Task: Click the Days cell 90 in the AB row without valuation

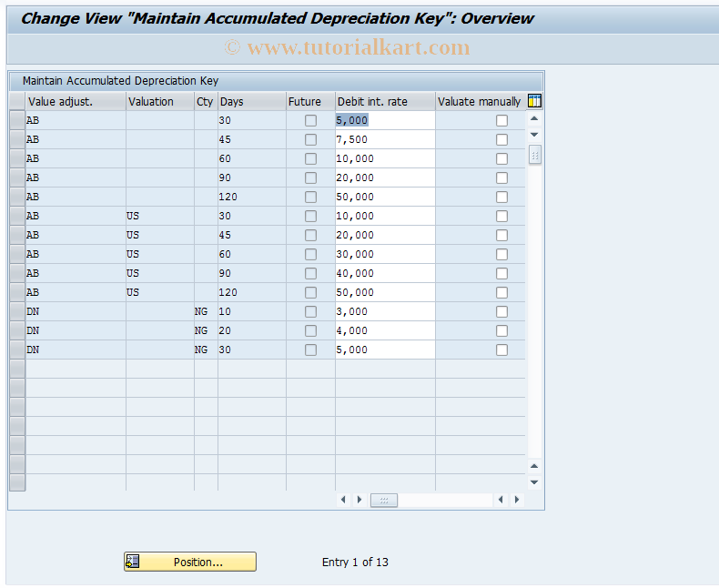Action: [x=252, y=178]
